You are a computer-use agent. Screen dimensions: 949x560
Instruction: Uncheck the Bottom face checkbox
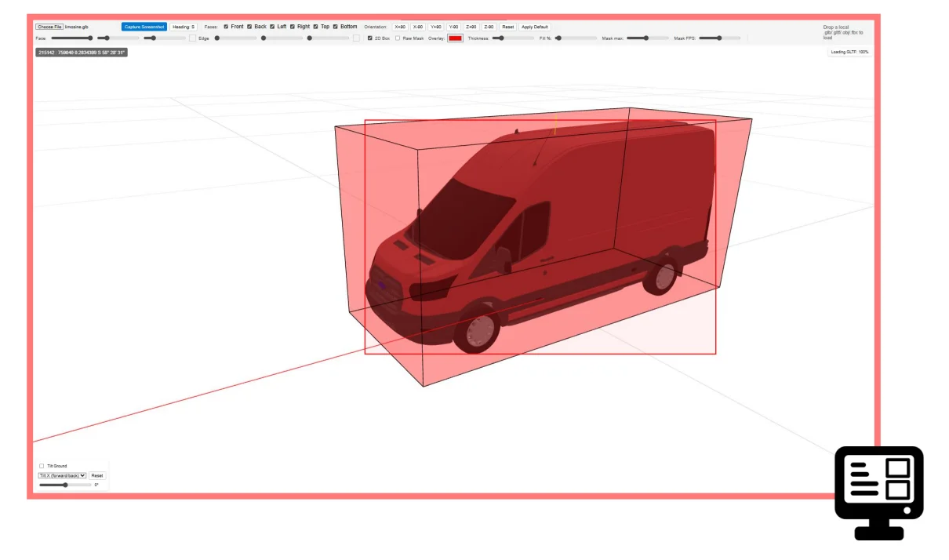pos(336,27)
